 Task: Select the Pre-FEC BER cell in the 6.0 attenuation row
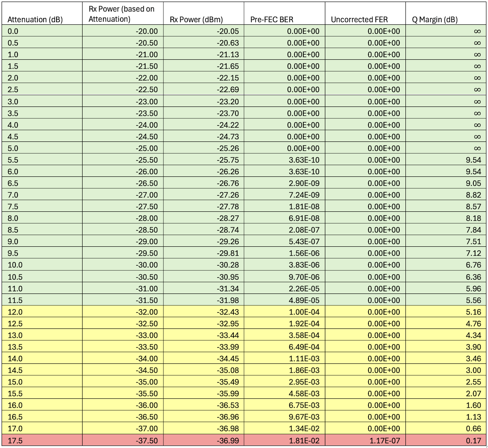285,172
